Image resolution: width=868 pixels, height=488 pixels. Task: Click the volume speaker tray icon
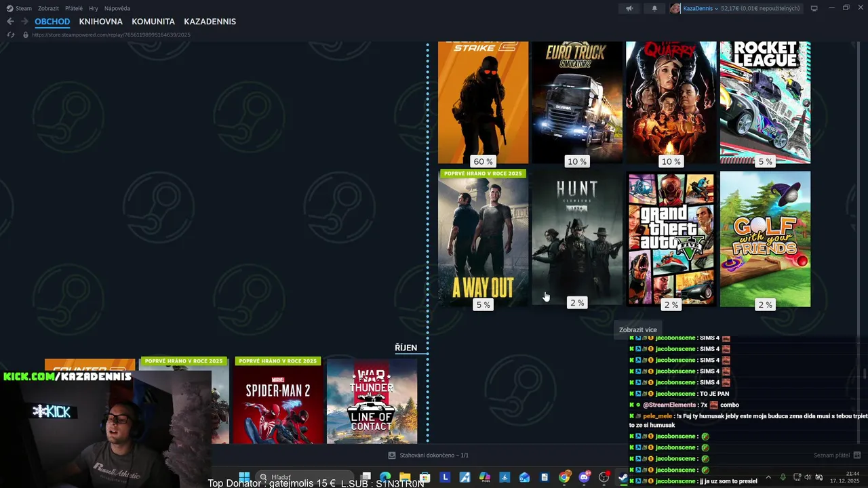coord(807,477)
